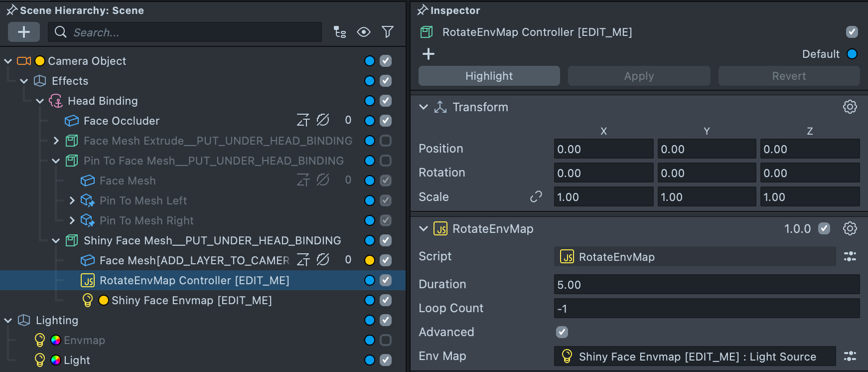Image resolution: width=868 pixels, height=372 pixels.
Task: Toggle the hierarchy tree view icon
Action: (x=340, y=32)
